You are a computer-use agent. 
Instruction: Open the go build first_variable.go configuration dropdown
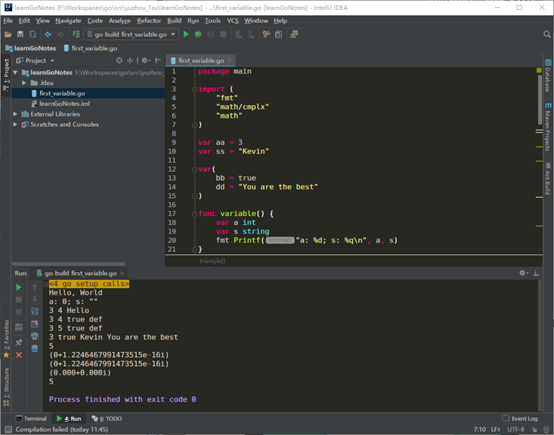pos(131,34)
